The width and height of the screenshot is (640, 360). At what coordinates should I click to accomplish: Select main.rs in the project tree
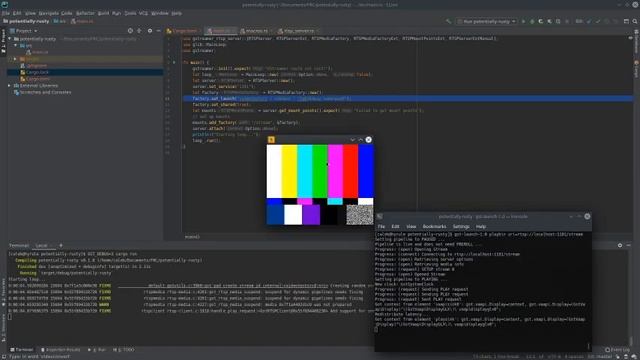point(37,52)
